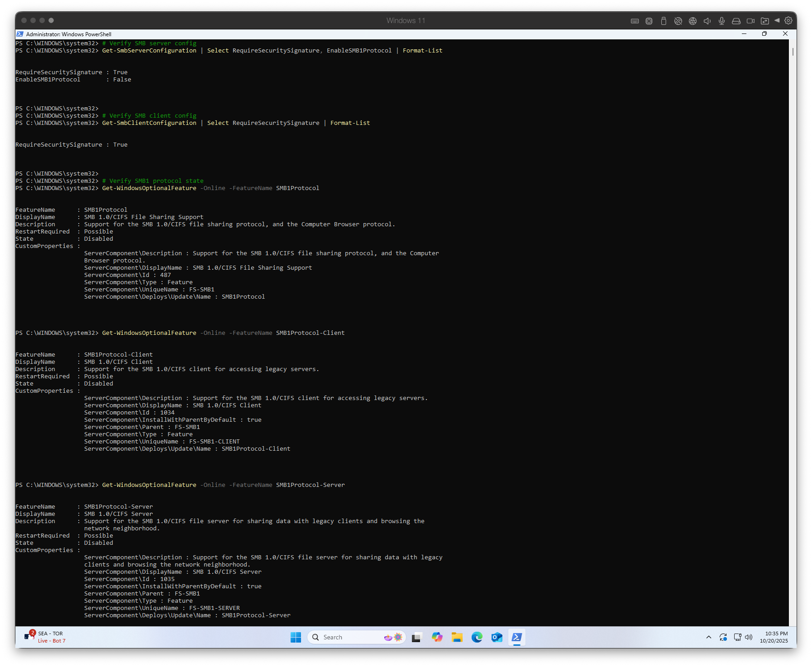The width and height of the screenshot is (812, 667).
Task: Toggle the crossed-out network icon
Action: coord(678,20)
